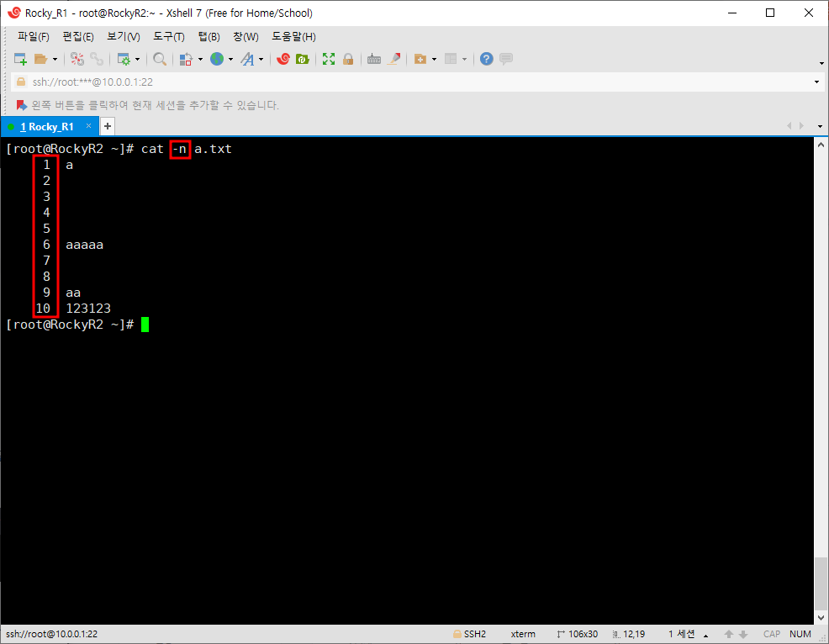Screen dimensions: 829x644
Task: Expand the Encoding globe dropdown arrow
Action: 230,59
